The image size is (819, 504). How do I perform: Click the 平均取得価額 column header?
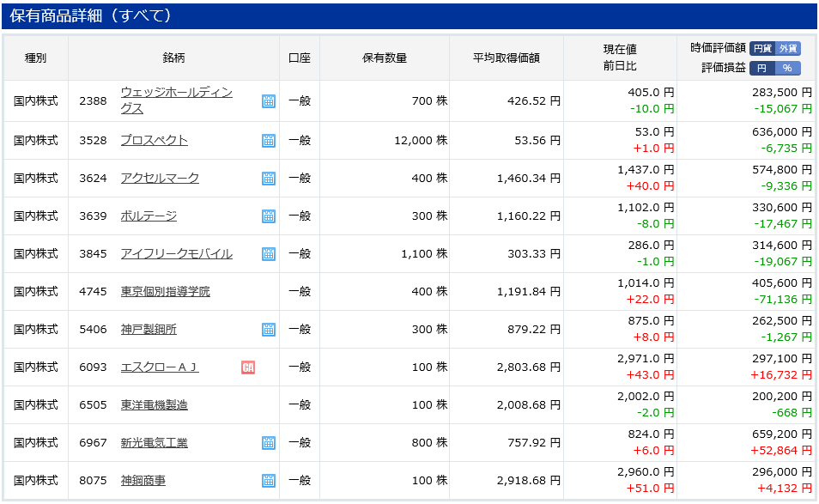tap(507, 58)
